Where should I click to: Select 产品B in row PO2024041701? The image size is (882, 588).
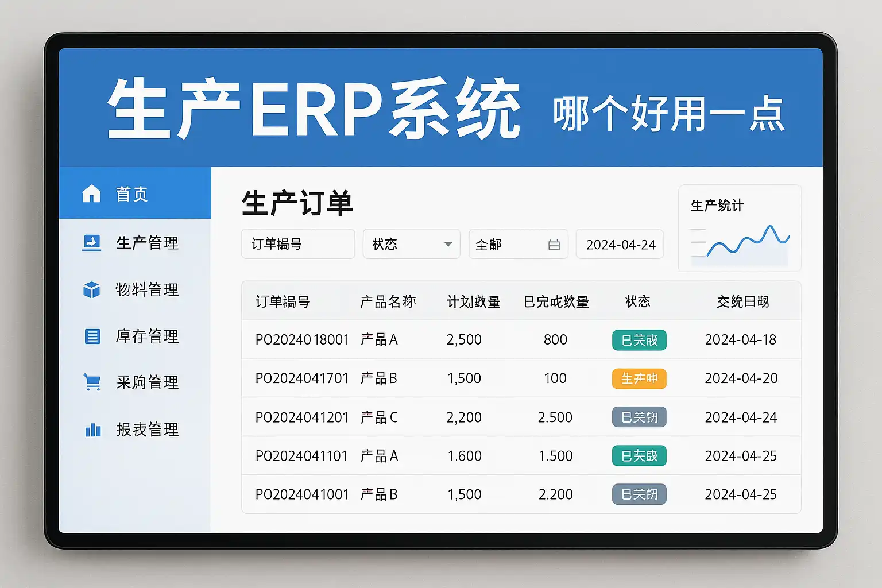tap(379, 378)
